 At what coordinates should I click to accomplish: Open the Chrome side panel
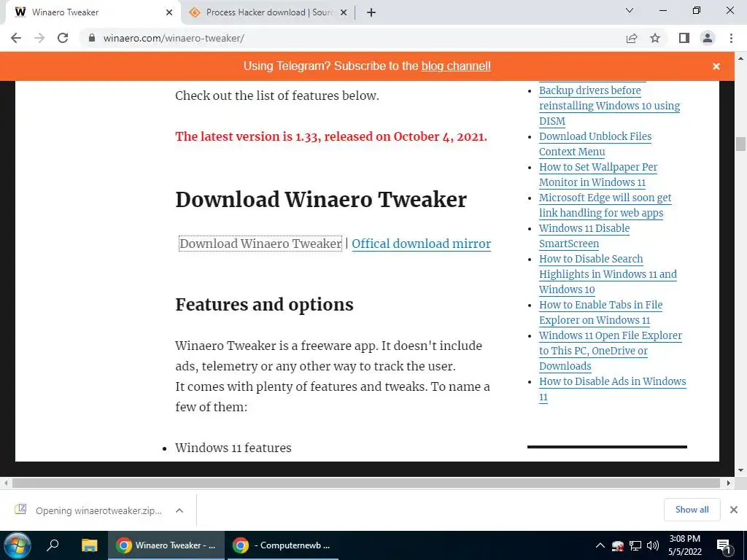pyautogui.click(x=684, y=38)
